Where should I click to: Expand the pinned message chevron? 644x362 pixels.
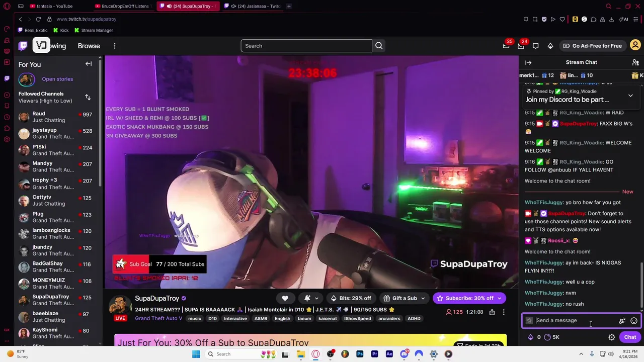(630, 96)
